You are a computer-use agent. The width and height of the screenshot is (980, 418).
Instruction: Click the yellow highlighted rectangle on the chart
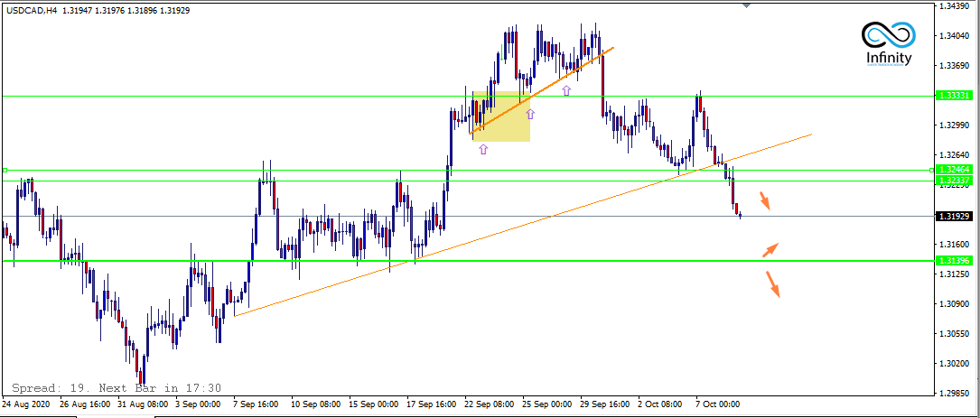click(x=501, y=116)
